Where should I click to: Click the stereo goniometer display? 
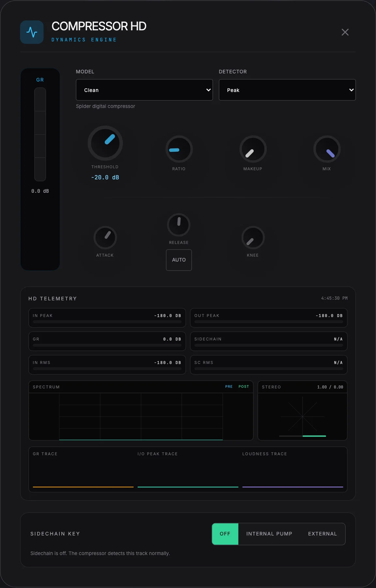pyautogui.click(x=303, y=416)
